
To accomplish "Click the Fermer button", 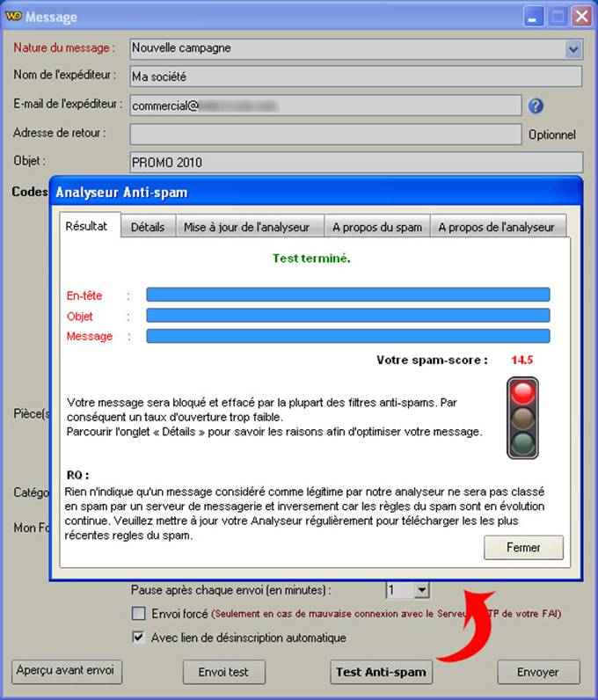I will point(523,547).
